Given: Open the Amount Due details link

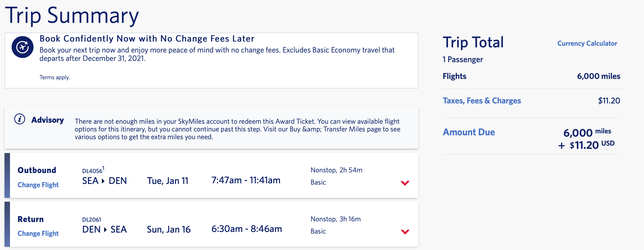Looking at the screenshot, I should coord(469,132).
